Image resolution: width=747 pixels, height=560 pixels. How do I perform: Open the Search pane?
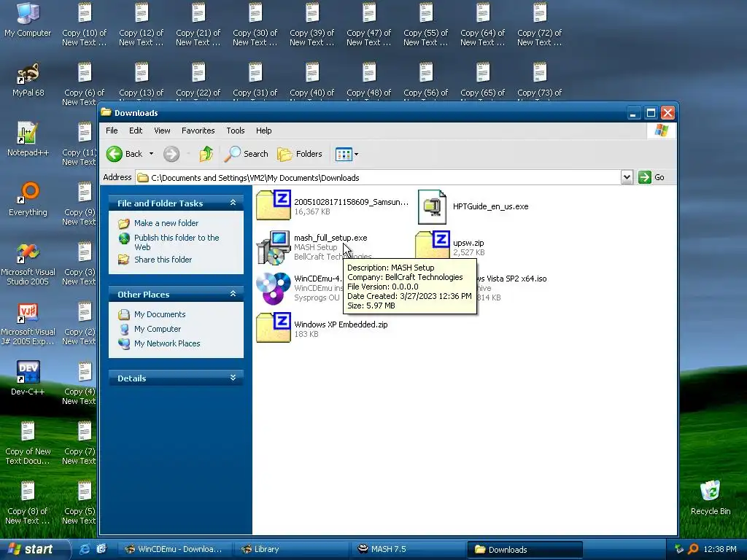point(247,154)
